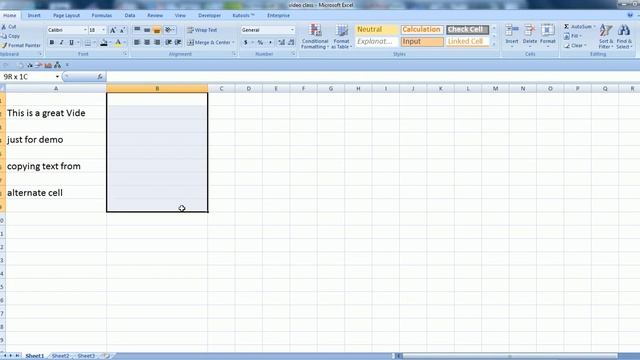
Task: Open Alignment group dialog launcher
Action: point(234,54)
